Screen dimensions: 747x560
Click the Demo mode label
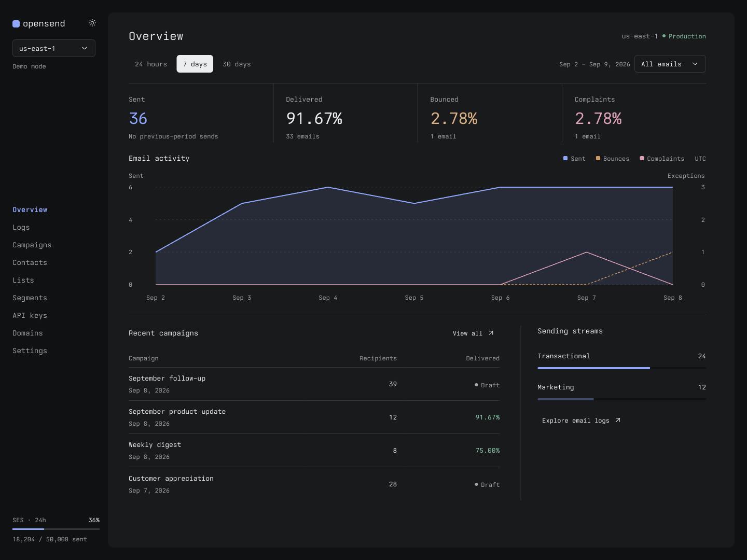click(29, 66)
